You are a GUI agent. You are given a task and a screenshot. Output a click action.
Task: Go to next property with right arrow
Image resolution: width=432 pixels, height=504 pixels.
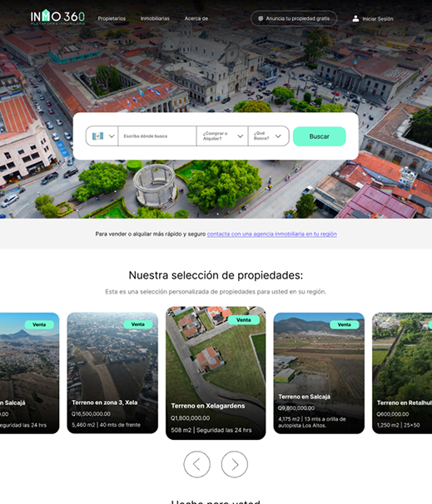(x=235, y=464)
